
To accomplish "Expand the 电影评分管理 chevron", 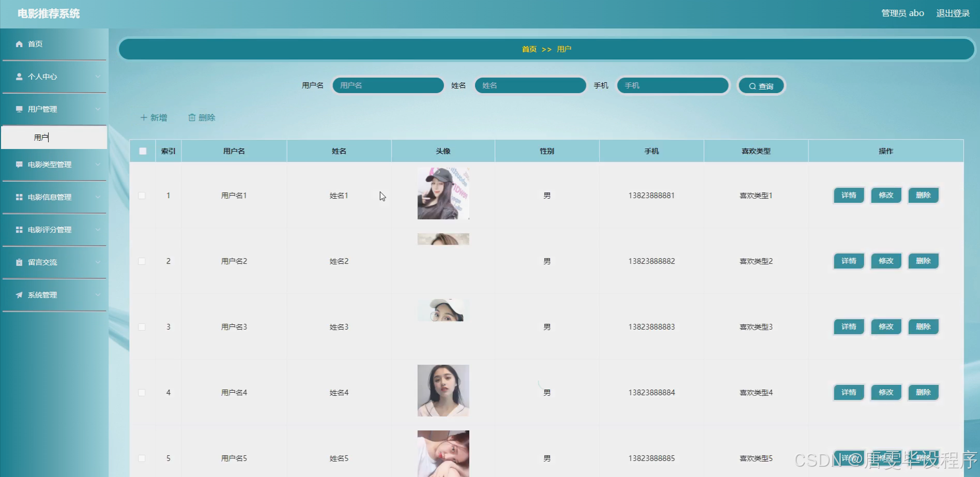I will (x=98, y=230).
